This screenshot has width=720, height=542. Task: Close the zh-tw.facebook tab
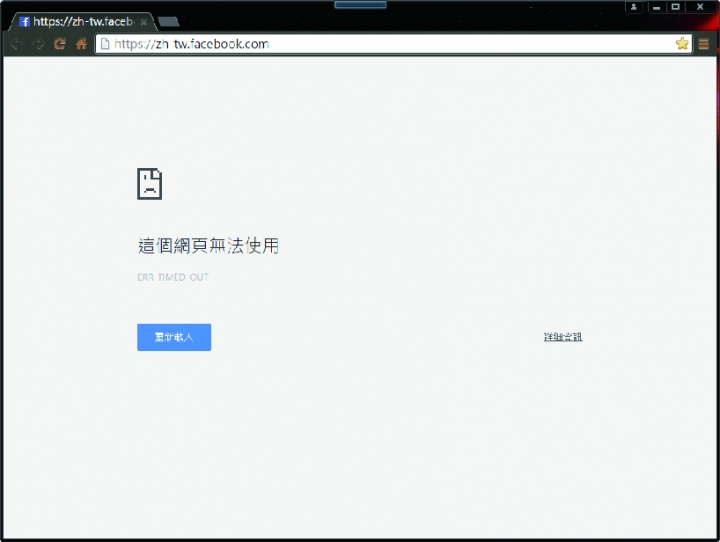(144, 22)
